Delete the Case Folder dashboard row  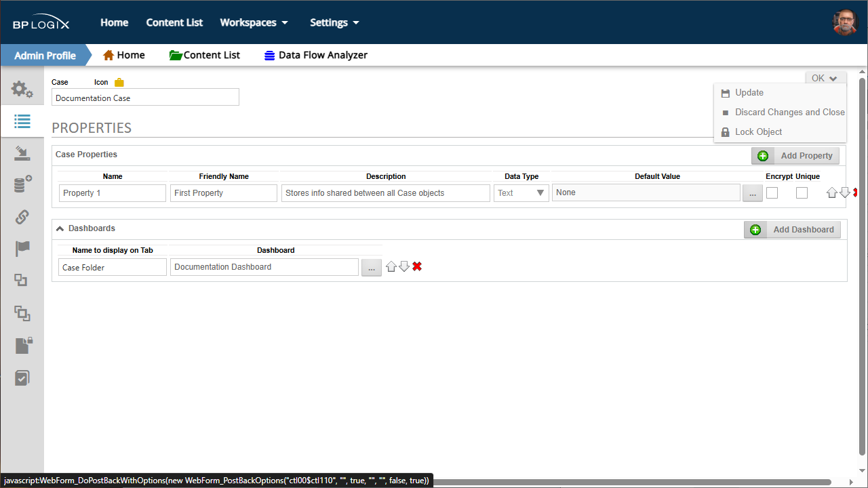[x=417, y=266]
